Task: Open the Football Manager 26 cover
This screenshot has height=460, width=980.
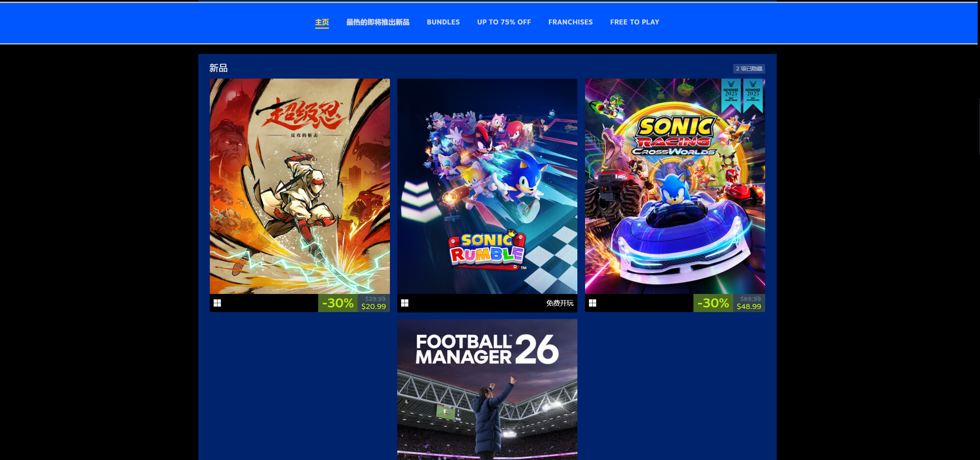Action: 487,389
